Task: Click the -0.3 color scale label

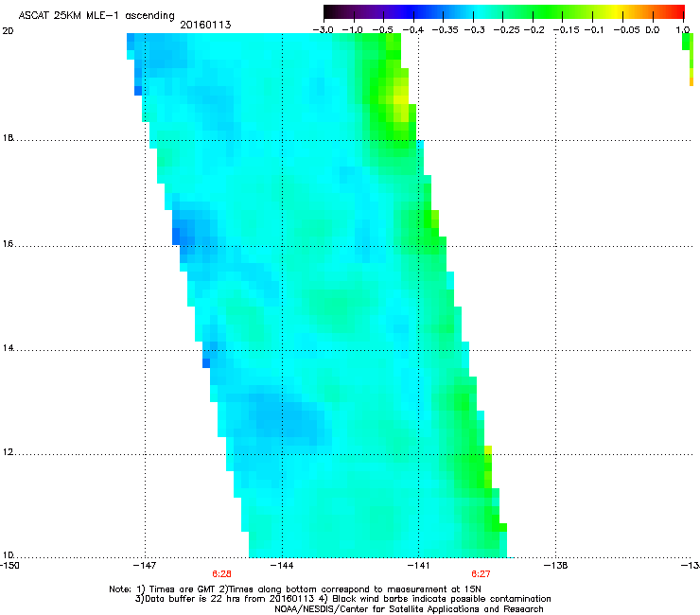Action: click(474, 30)
